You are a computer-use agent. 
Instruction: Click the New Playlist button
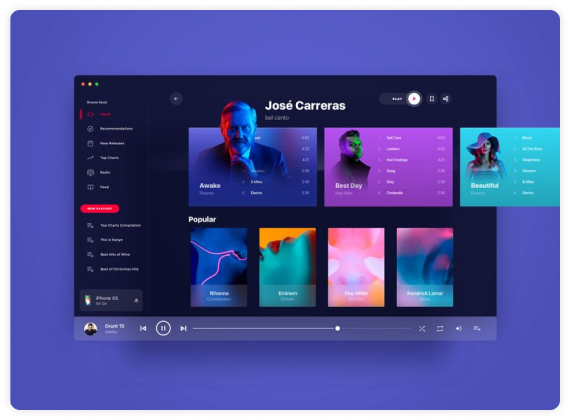100,208
